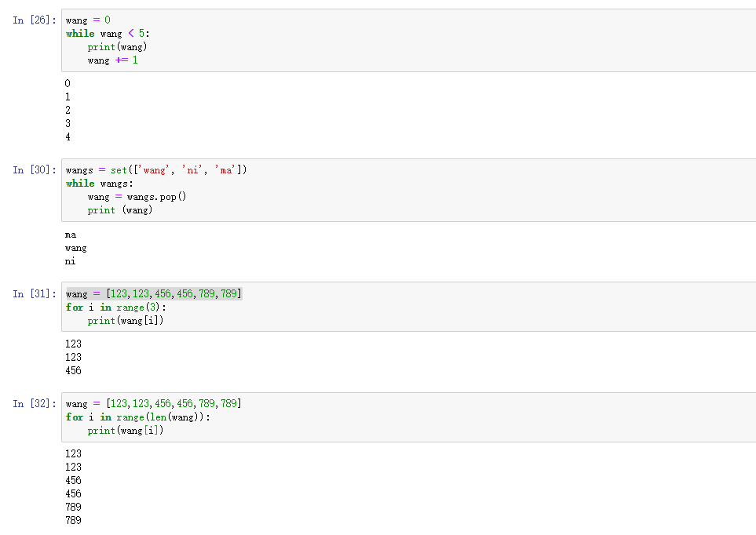
Task: Click the In [31] cell prompt
Action: coord(35,294)
